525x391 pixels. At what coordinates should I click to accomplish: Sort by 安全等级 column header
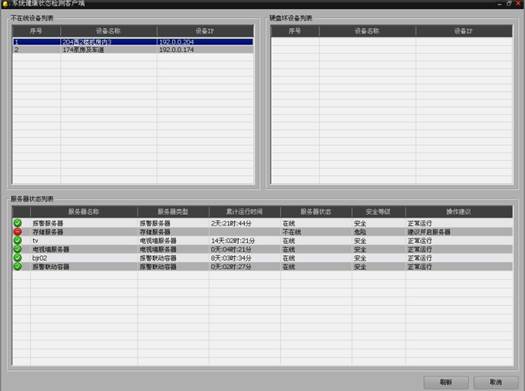(x=378, y=212)
